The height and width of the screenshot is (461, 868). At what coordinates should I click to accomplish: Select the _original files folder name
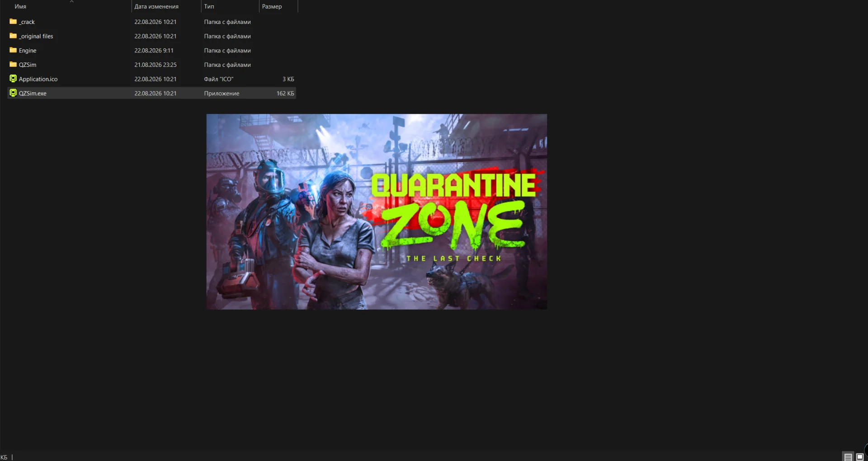tap(36, 36)
